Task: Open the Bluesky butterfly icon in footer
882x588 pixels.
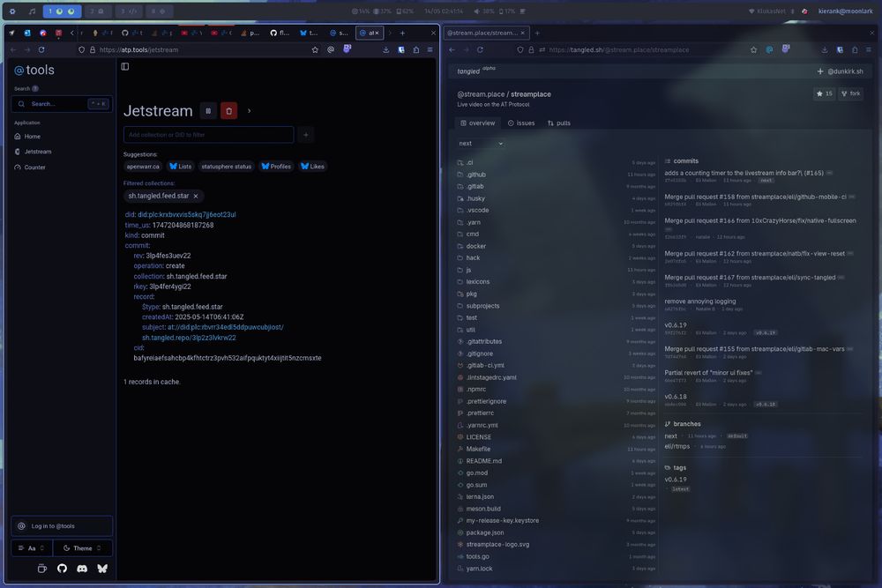Action: [x=102, y=569]
